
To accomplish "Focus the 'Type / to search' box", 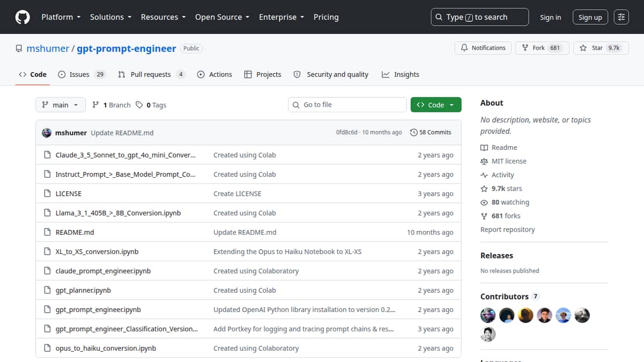I will (x=480, y=17).
